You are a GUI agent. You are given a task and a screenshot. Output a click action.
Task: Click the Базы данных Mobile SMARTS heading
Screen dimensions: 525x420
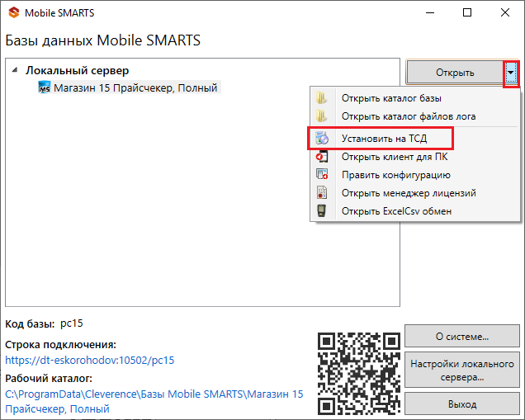[x=103, y=40]
